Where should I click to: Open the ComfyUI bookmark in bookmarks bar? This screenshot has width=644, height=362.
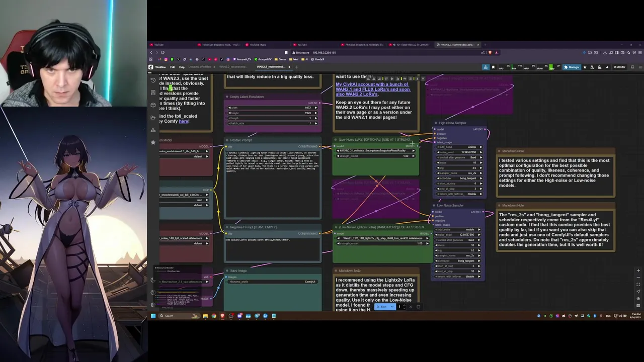(x=318, y=59)
